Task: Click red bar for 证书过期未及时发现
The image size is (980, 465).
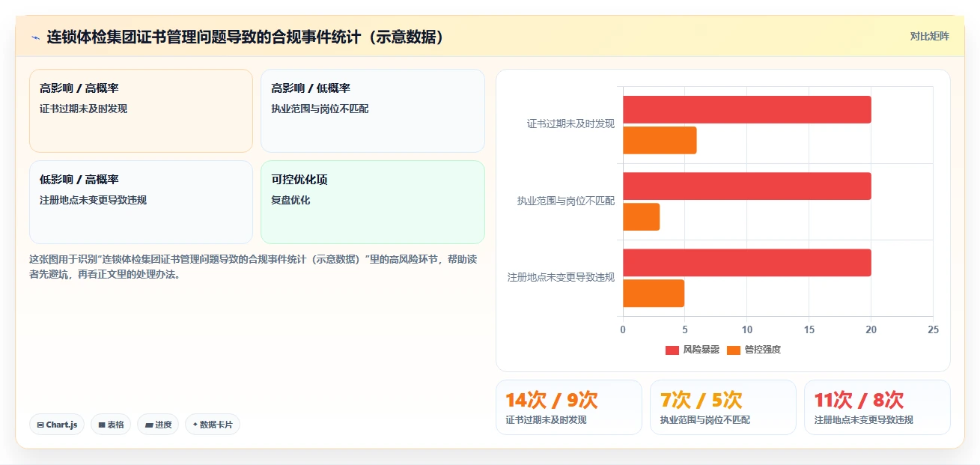Action: click(x=746, y=109)
